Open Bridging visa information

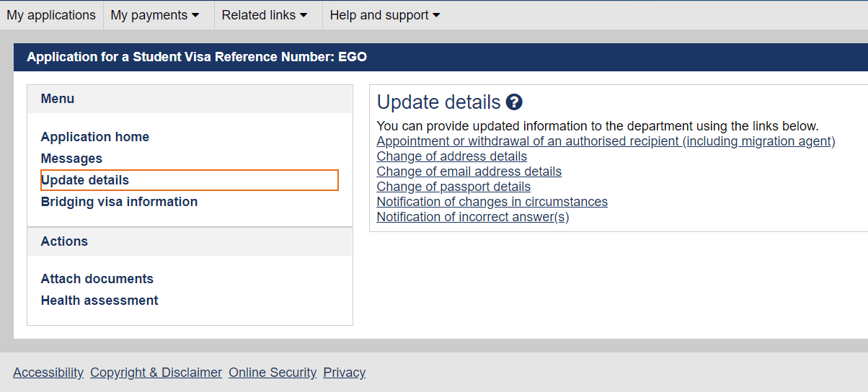point(119,202)
